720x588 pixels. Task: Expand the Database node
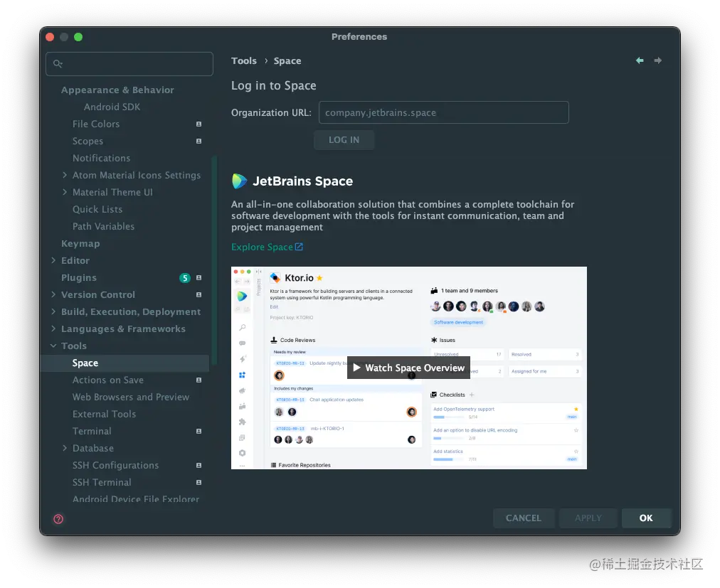tap(64, 448)
